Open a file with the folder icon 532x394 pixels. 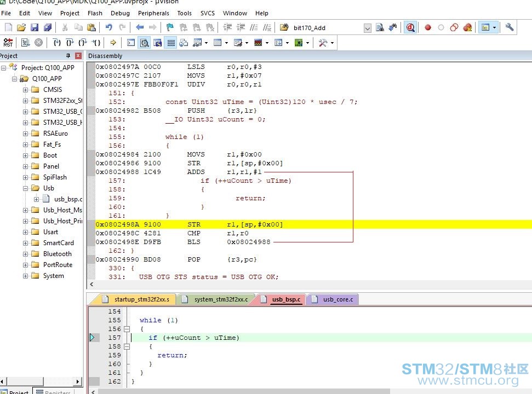21,27
